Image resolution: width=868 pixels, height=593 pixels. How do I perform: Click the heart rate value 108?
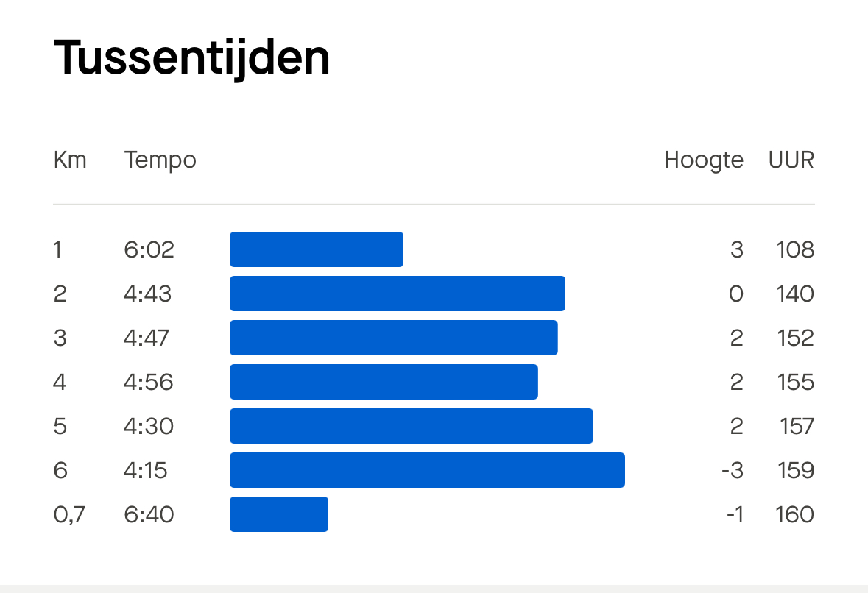795,250
